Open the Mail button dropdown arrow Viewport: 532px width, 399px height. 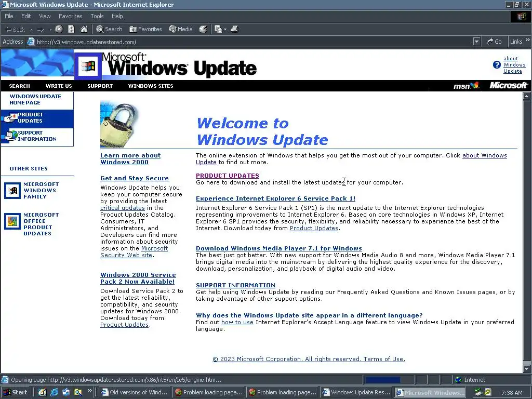tap(225, 30)
